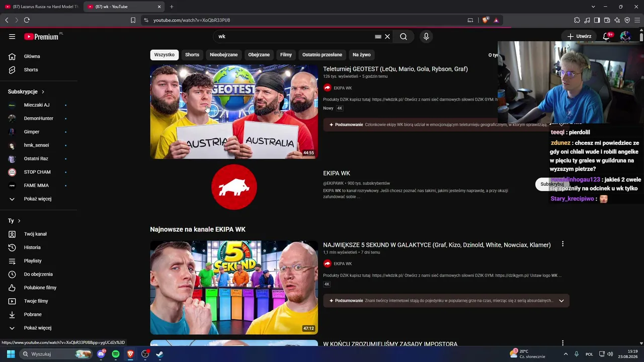Clear the search box with the X

387,37
